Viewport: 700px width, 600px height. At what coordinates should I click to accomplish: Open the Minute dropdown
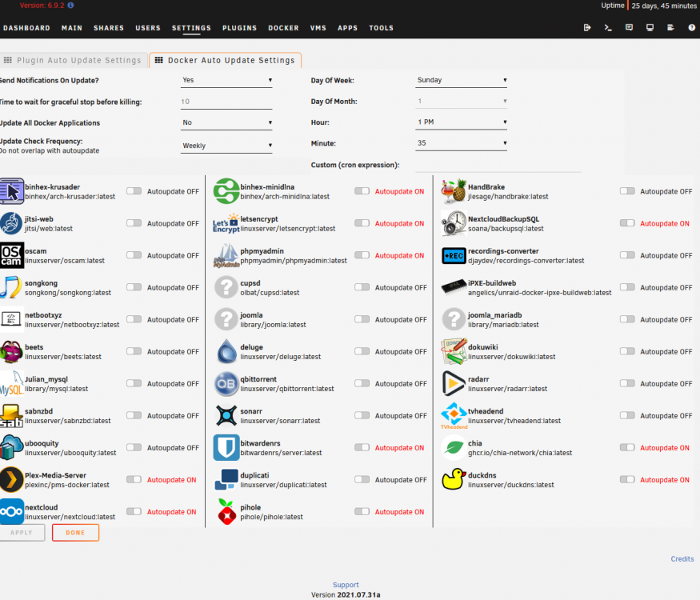(x=461, y=143)
